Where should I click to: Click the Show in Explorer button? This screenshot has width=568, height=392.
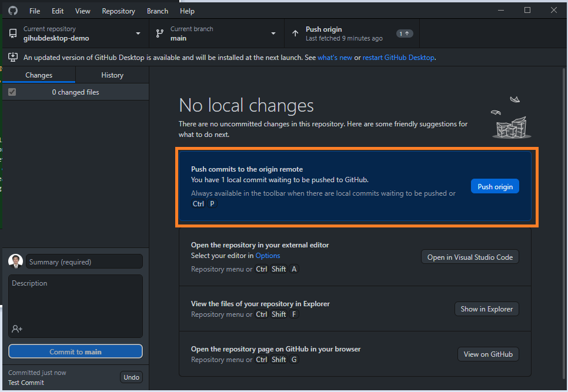[486, 309]
